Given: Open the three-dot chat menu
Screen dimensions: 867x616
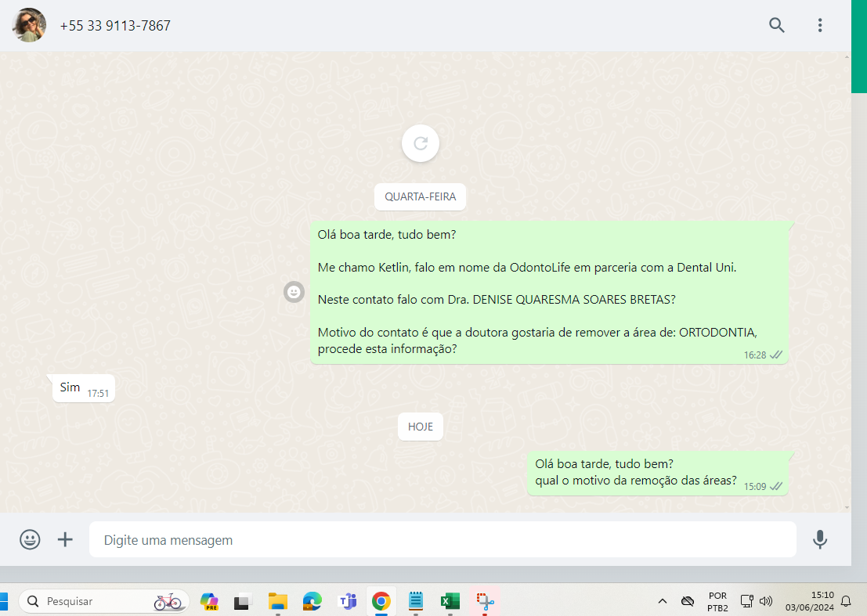Looking at the screenshot, I should pos(820,25).
